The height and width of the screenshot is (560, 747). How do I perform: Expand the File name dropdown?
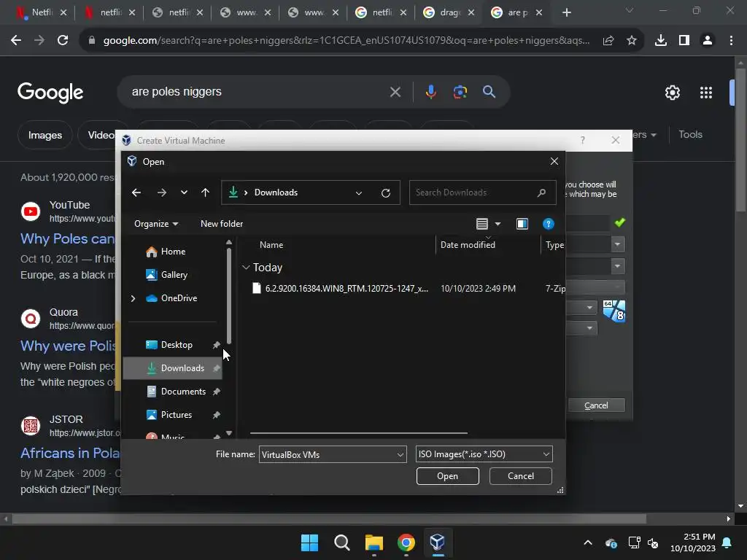[x=400, y=455]
